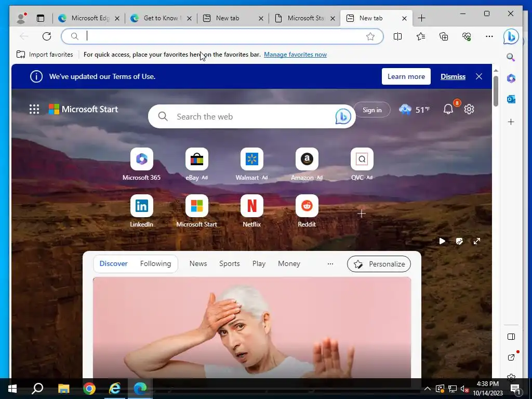Screen dimensions: 532x399
Task: Click the Personalize button
Action: 379,264
